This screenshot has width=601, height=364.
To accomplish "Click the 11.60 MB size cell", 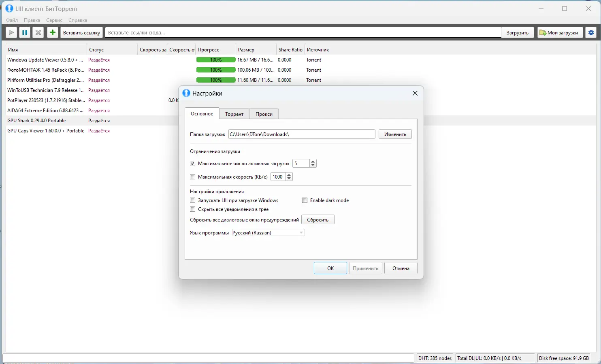I will (x=256, y=80).
